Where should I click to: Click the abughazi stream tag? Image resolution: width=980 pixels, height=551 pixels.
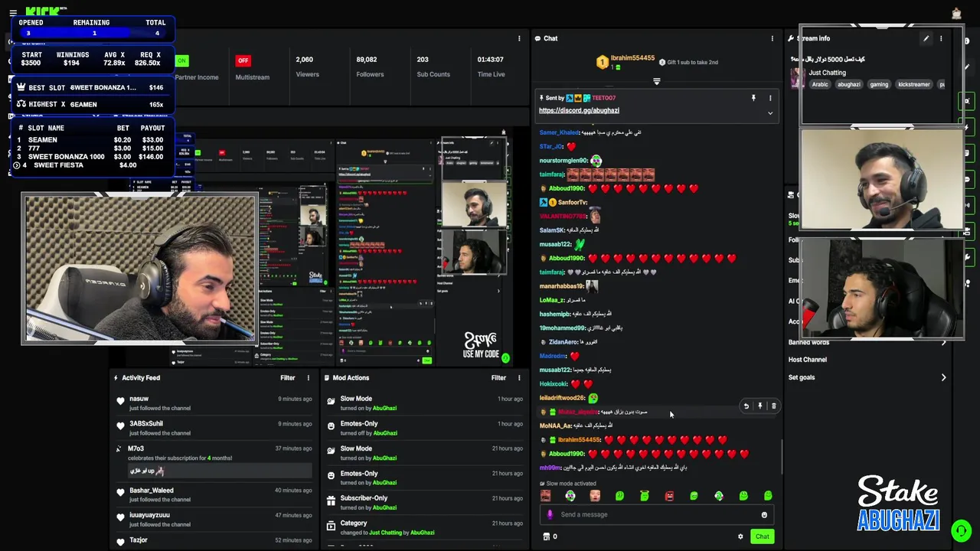[848, 84]
